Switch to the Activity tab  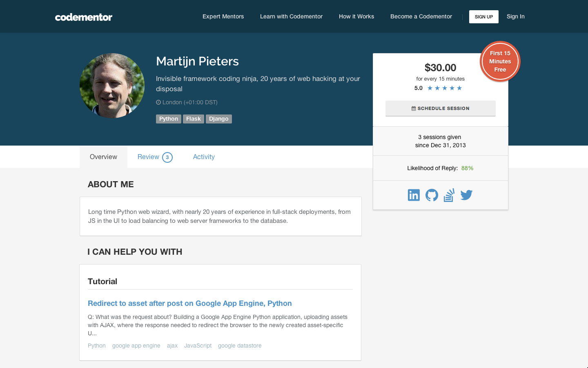point(204,157)
